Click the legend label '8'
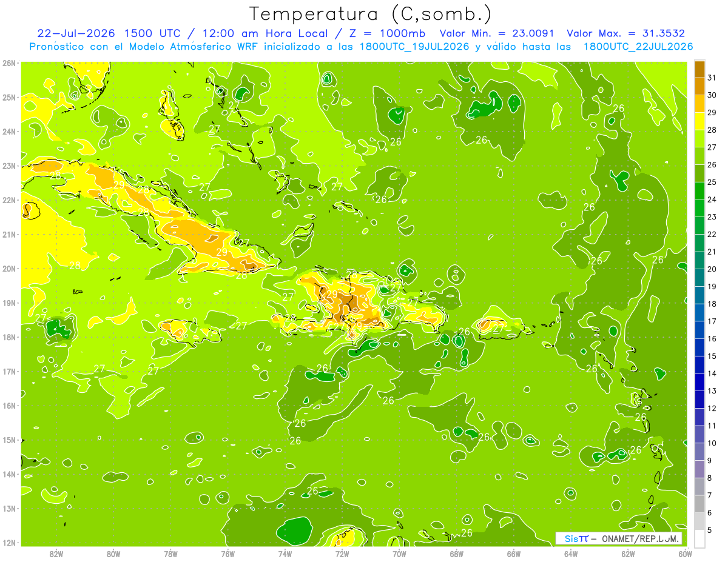This screenshot has width=728, height=562. pyautogui.click(x=710, y=478)
